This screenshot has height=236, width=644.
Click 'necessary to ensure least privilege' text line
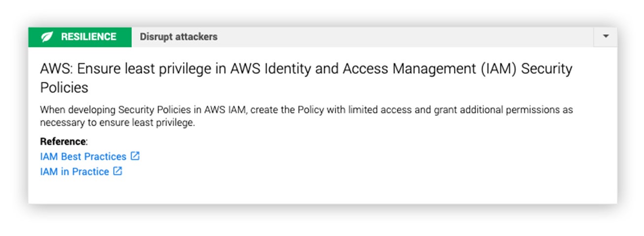[x=117, y=123]
